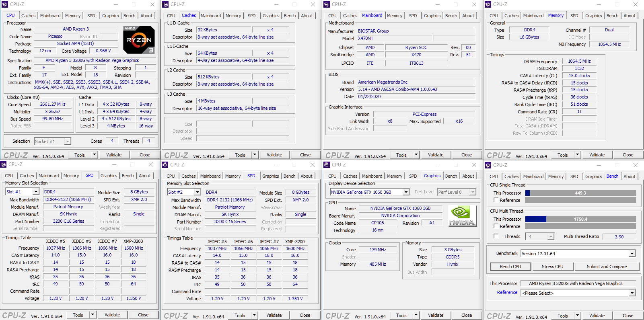644x320 pixels.
Task: Click the Motherboard Model X470NH field
Action: click(x=394, y=38)
